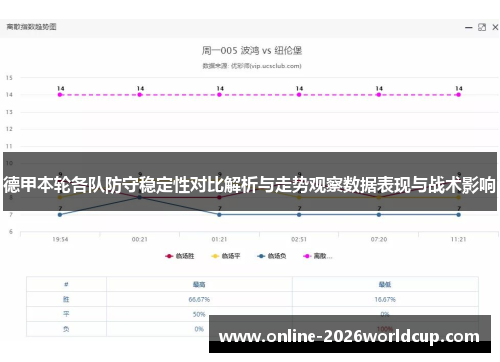Image resolution: width=500 pixels, height=362 pixels.
Task: Select pink data point 14 at 00:21
Action: click(x=140, y=95)
